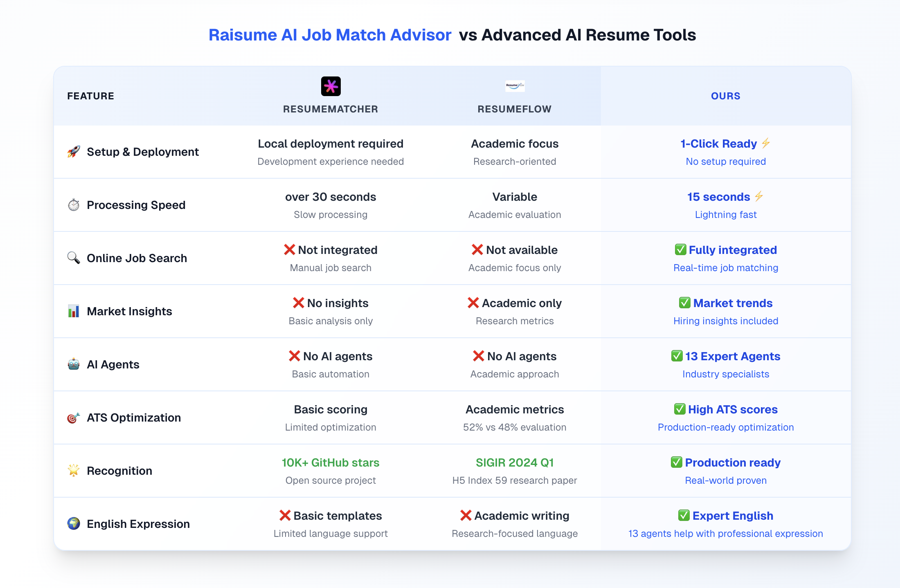
Task: Click the lightning bolt after 15 seconds
Action: point(759,196)
